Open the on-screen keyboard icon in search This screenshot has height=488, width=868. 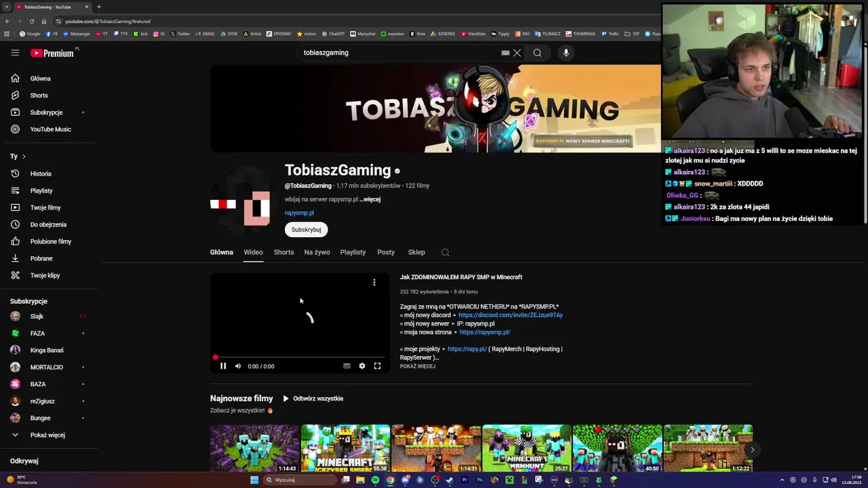505,53
